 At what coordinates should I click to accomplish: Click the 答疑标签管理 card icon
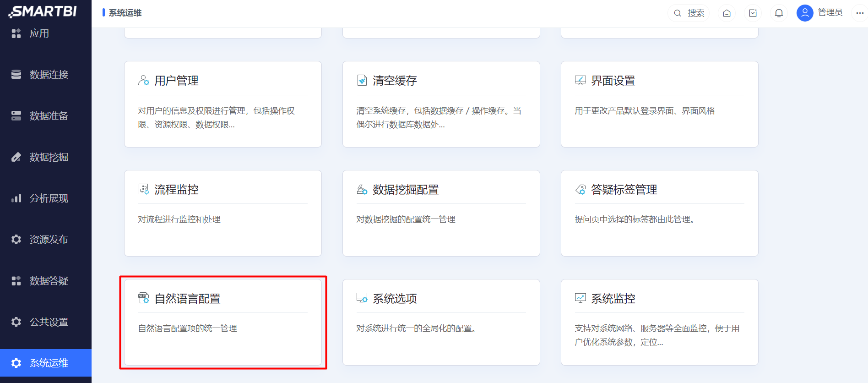[580, 189]
